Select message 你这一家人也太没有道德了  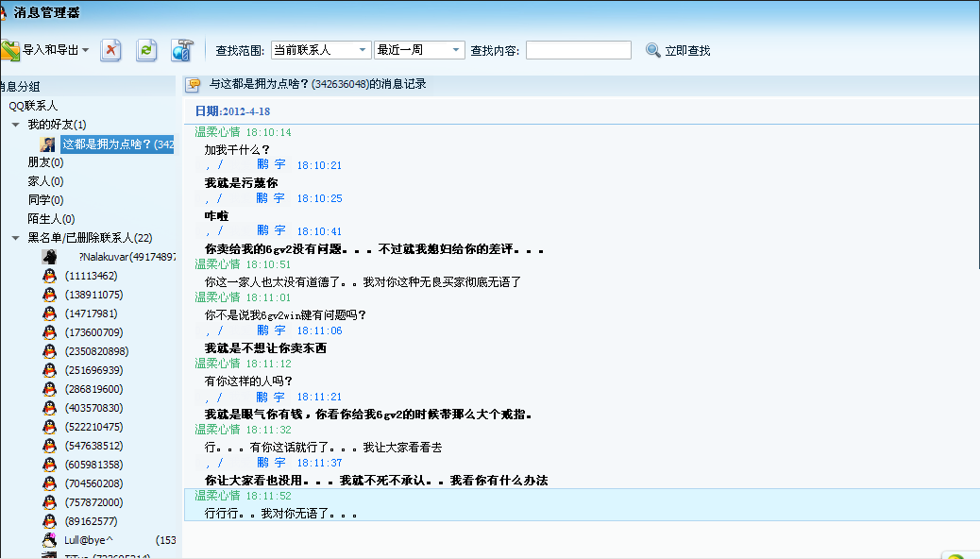tap(363, 282)
